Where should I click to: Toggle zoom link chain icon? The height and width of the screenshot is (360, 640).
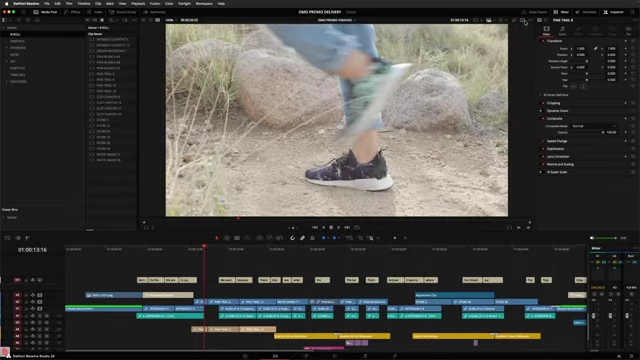point(596,49)
